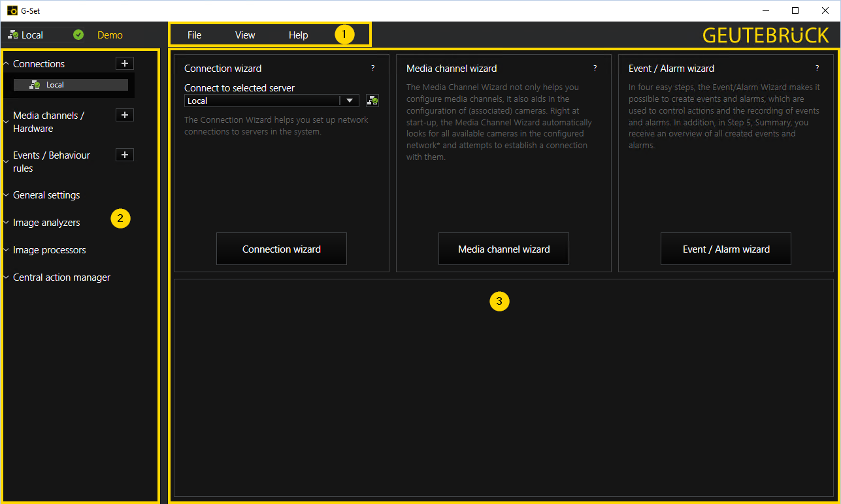Expand the General settings section
The height and width of the screenshot is (504, 841).
[x=46, y=195]
